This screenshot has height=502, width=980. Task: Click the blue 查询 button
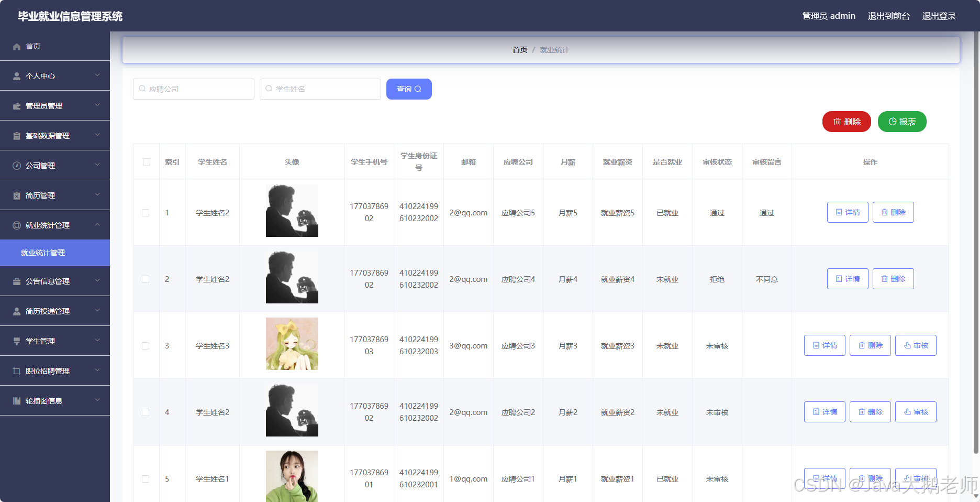(x=409, y=89)
